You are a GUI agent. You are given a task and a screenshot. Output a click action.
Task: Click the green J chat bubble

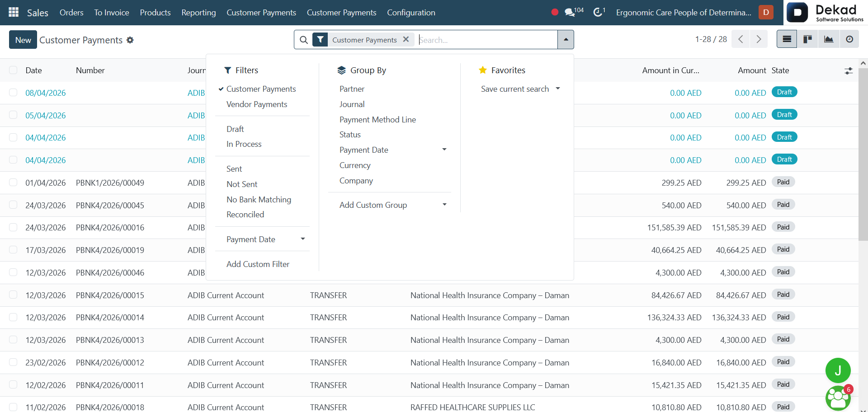pos(838,370)
